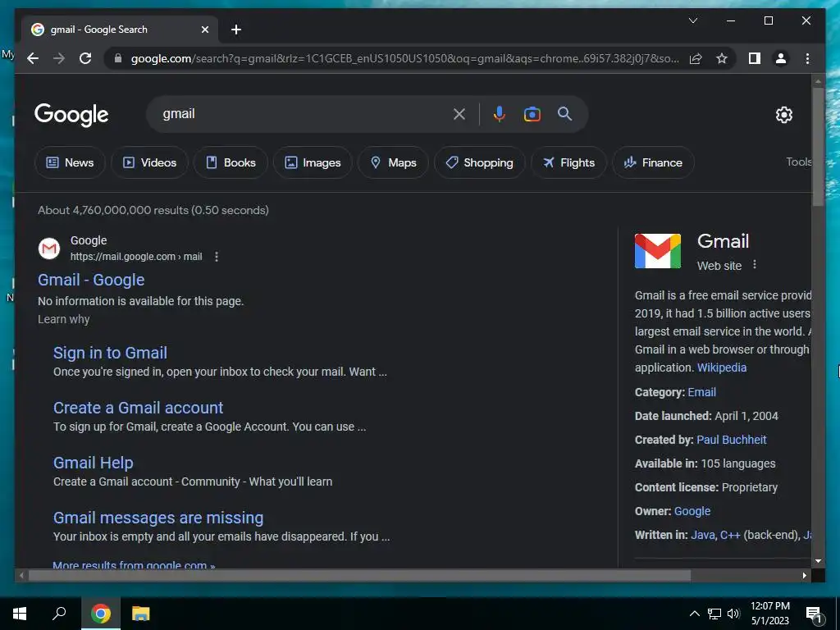Click the horizontal scrollbar thumb

click(359, 576)
